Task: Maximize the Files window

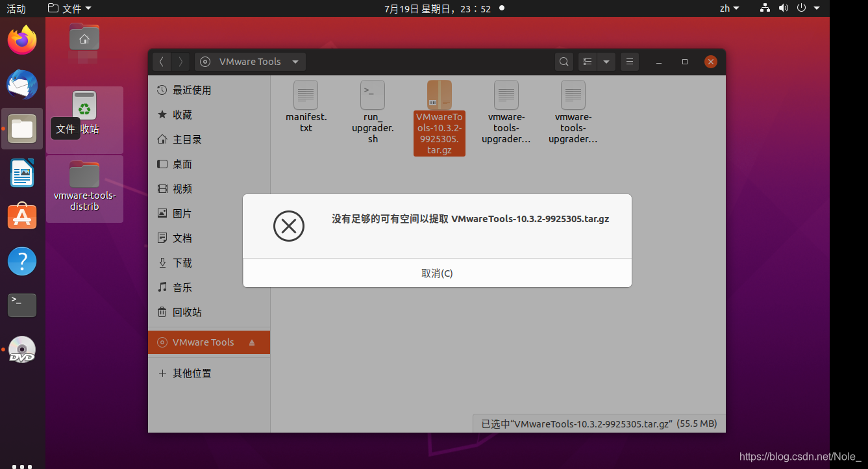Action: [685, 62]
